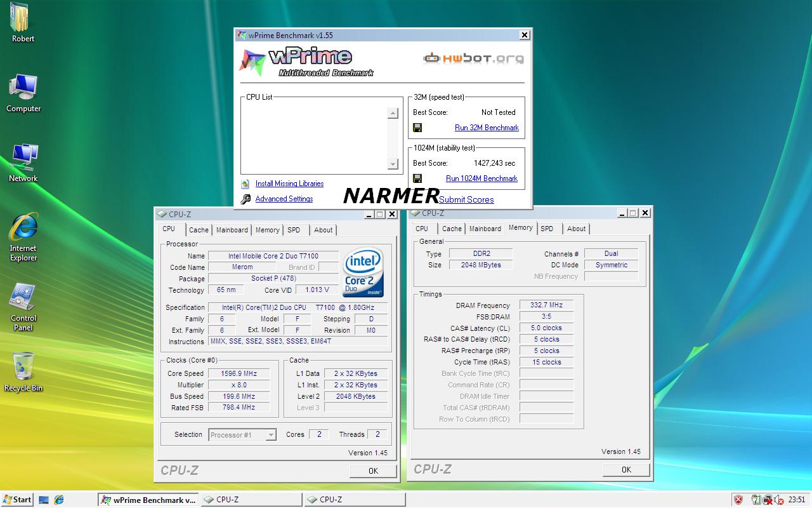The width and height of the screenshot is (812, 508).
Task: Open the About tab in left CPU-Z window
Action: tap(323, 230)
